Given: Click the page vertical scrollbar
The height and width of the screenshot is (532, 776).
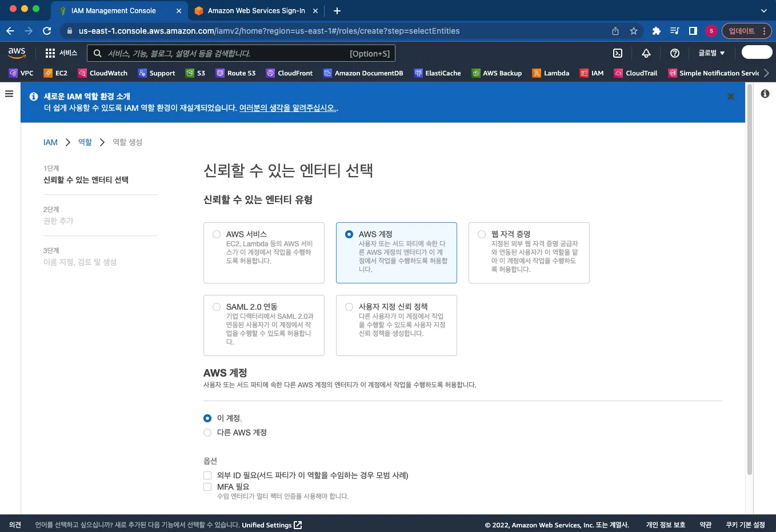Looking at the screenshot, I should pos(750,279).
